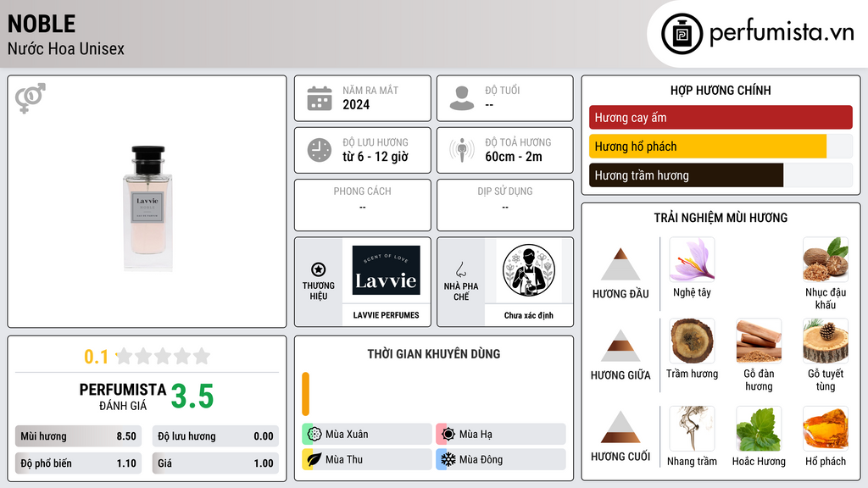Click the Gỗ tuyết tùng cedarwood image
Screen dimensions: 868x488
pos(826,341)
